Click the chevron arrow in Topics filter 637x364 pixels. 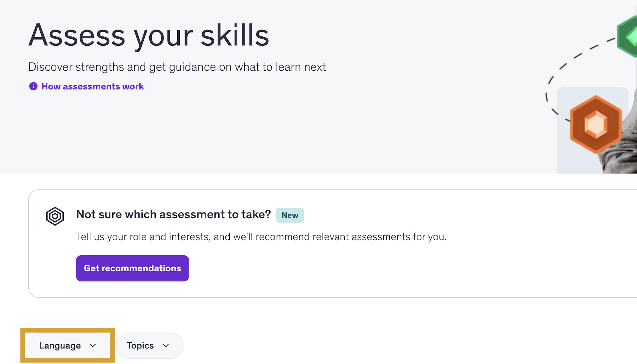pyautogui.click(x=166, y=346)
